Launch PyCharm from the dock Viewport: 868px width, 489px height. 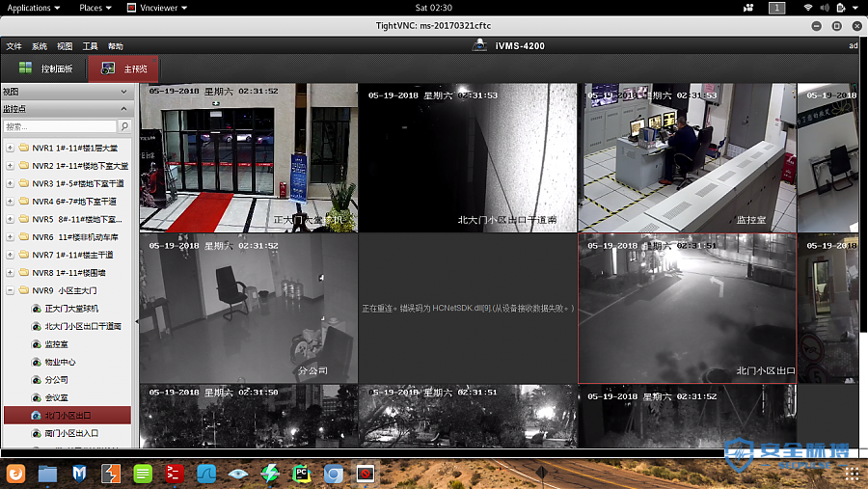click(x=301, y=474)
